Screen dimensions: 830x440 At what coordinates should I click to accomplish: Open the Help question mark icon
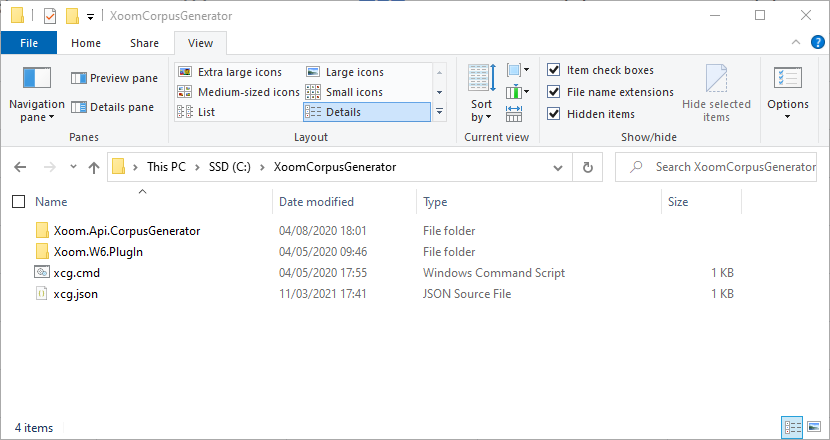pyautogui.click(x=818, y=42)
